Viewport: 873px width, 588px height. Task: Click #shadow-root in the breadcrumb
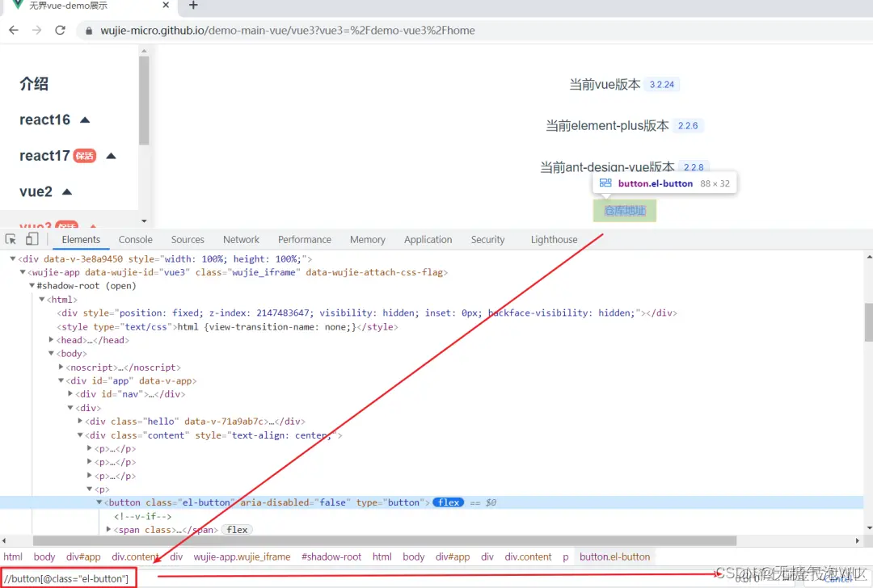pyautogui.click(x=331, y=556)
